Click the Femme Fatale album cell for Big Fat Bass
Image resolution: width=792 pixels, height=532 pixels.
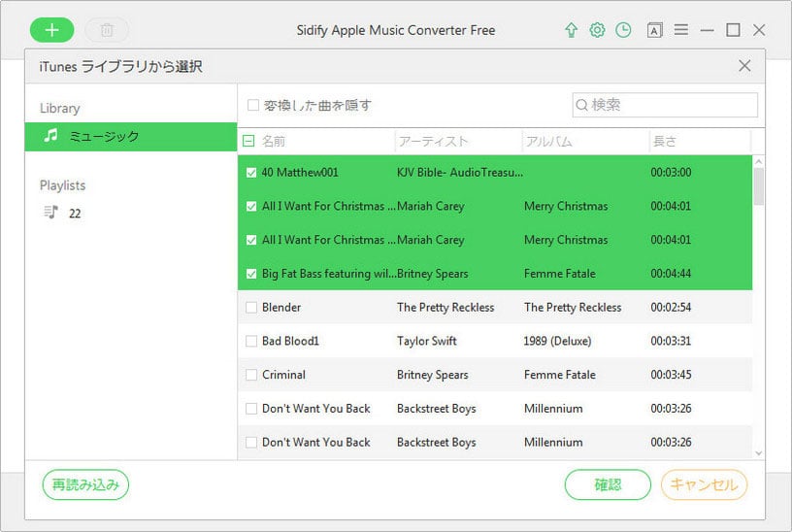click(x=560, y=274)
